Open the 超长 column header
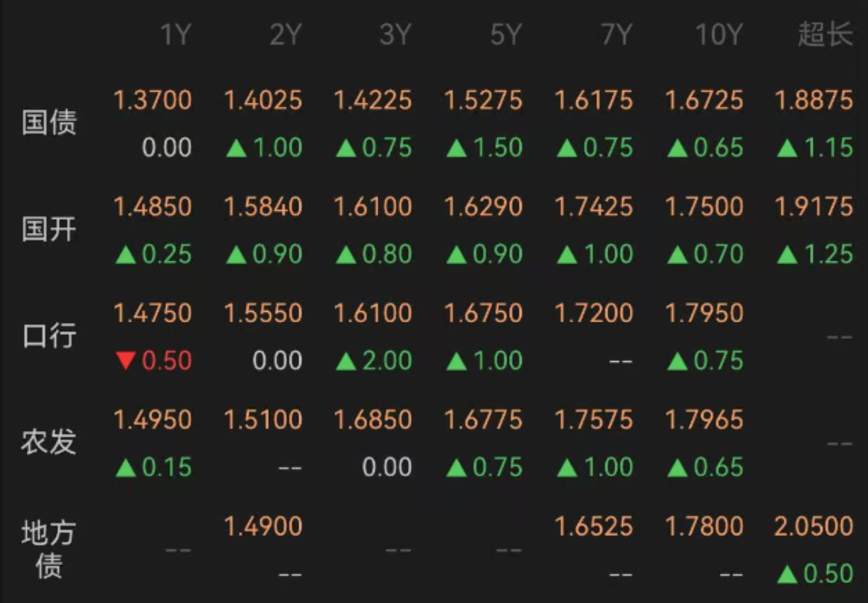The image size is (868, 603). (825, 35)
